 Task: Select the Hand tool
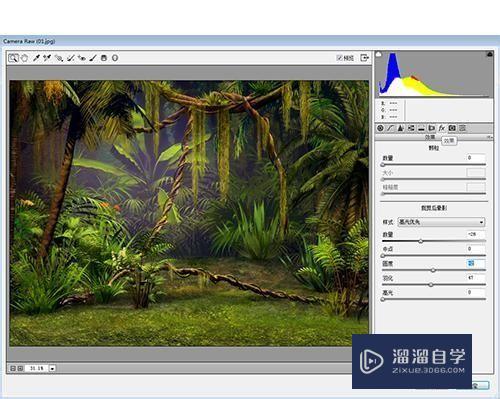pyautogui.click(x=24, y=58)
